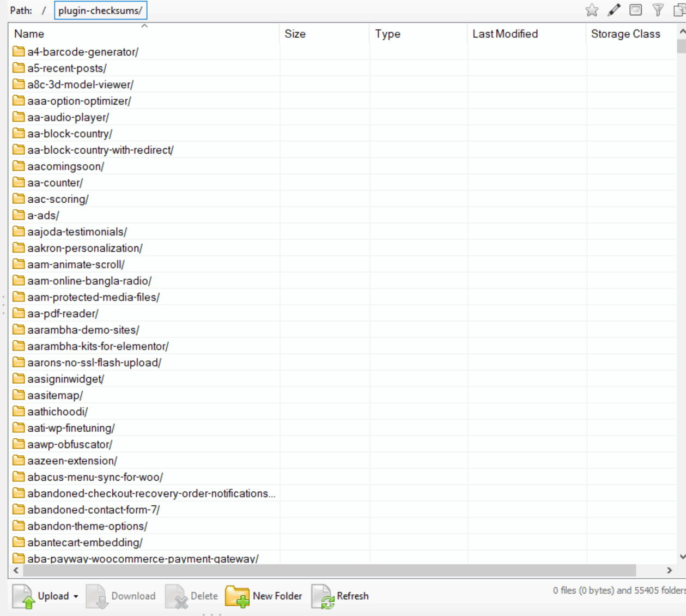Click the pencil edit path icon

[614, 10]
